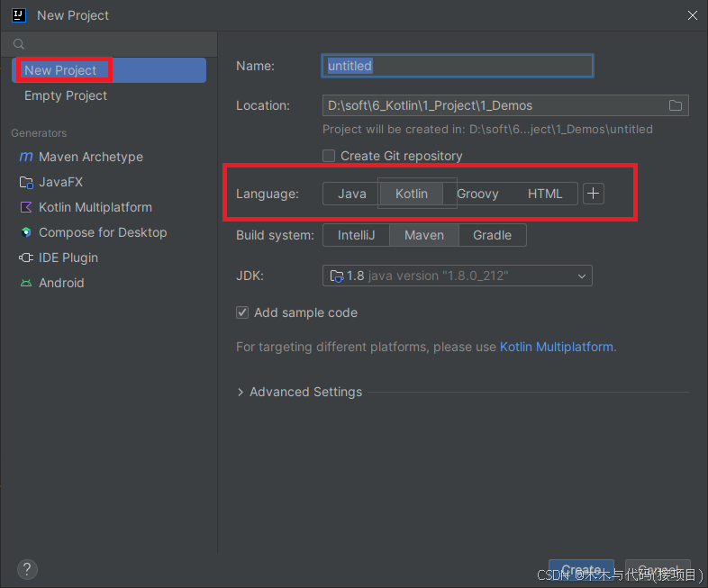The image size is (708, 588).
Task: Expand Advanced Settings section
Action: tap(241, 393)
